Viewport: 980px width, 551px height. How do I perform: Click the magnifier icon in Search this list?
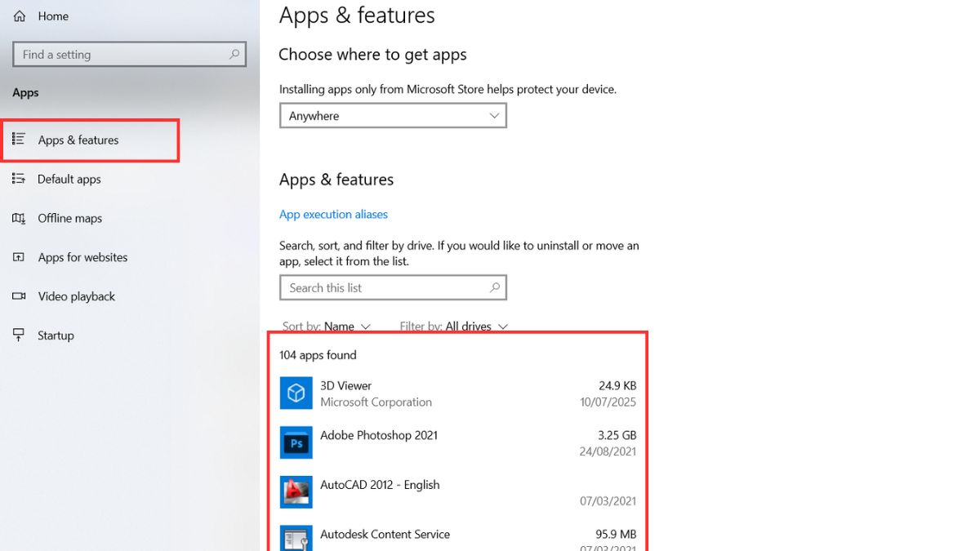495,287
